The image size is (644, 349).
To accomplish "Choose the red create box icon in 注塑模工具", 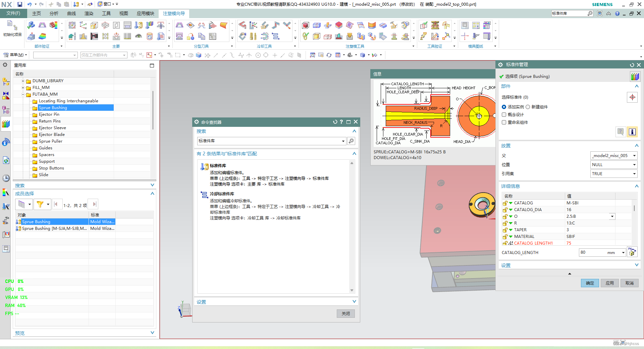I will [306, 25].
